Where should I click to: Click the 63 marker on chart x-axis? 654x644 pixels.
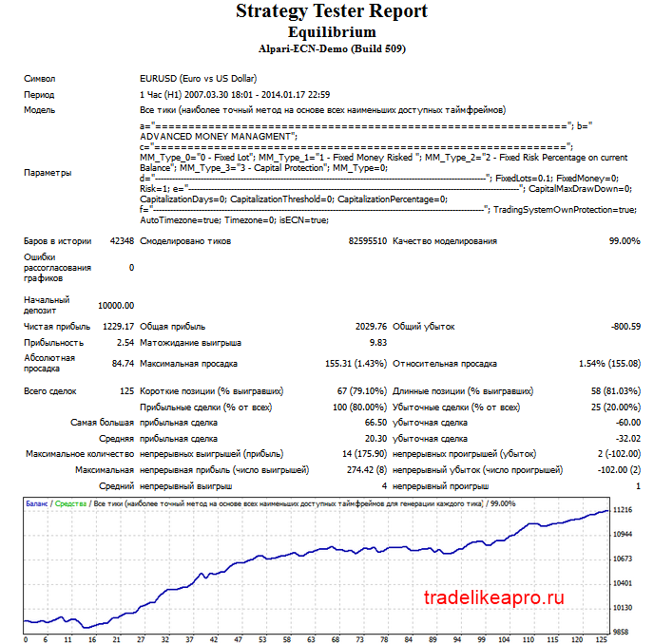coord(311,639)
